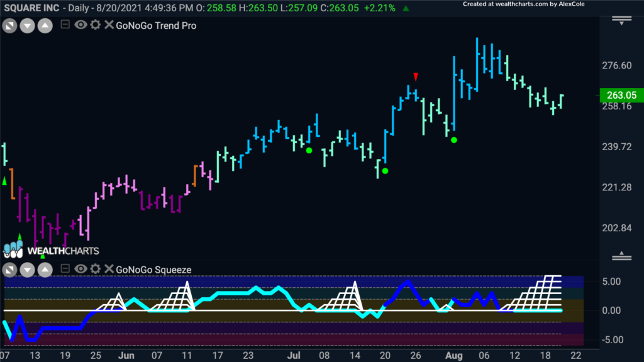Maximize the GoNoGo Trend Pro pane
This screenshot has height=362, width=644.
pos(9,26)
